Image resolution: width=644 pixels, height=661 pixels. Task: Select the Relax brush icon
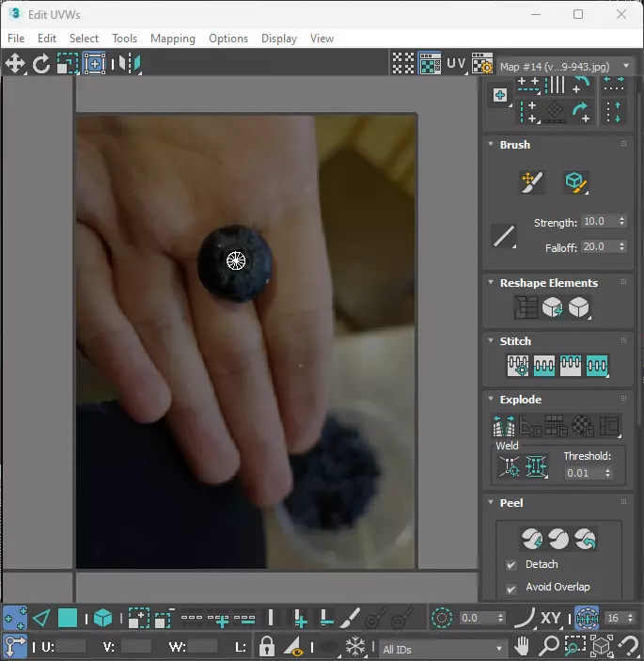click(576, 182)
